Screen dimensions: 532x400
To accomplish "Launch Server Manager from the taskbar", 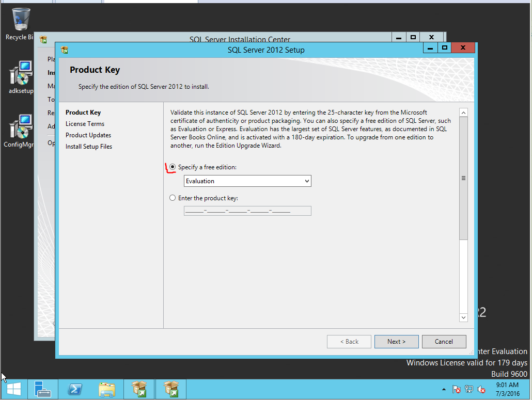I will (x=42, y=389).
